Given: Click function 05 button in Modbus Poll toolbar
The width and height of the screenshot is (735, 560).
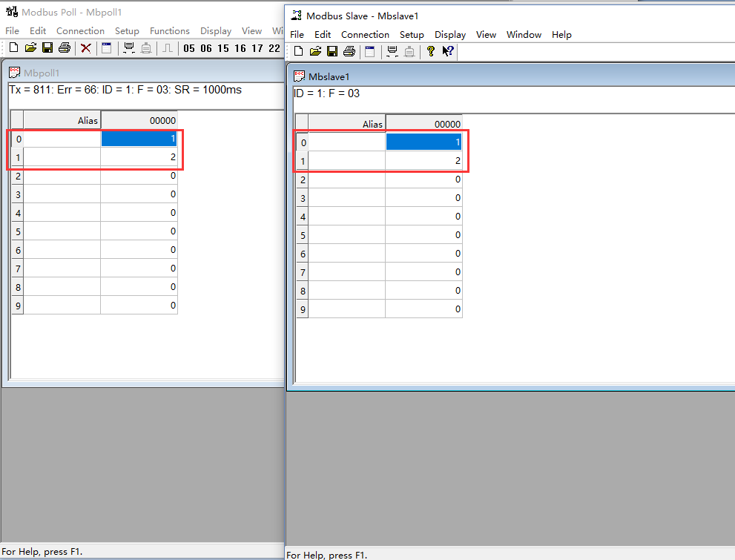Looking at the screenshot, I should tap(188, 48).
